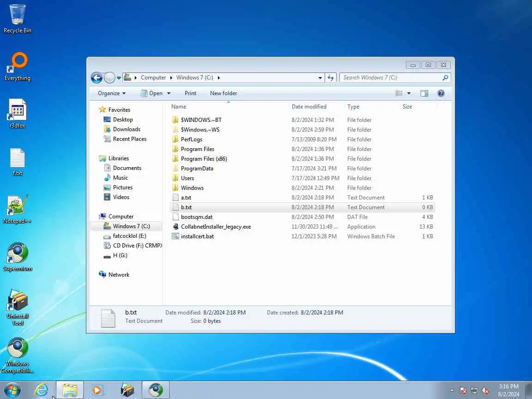Click the Open toolbar button
532x399 pixels.
[151, 93]
